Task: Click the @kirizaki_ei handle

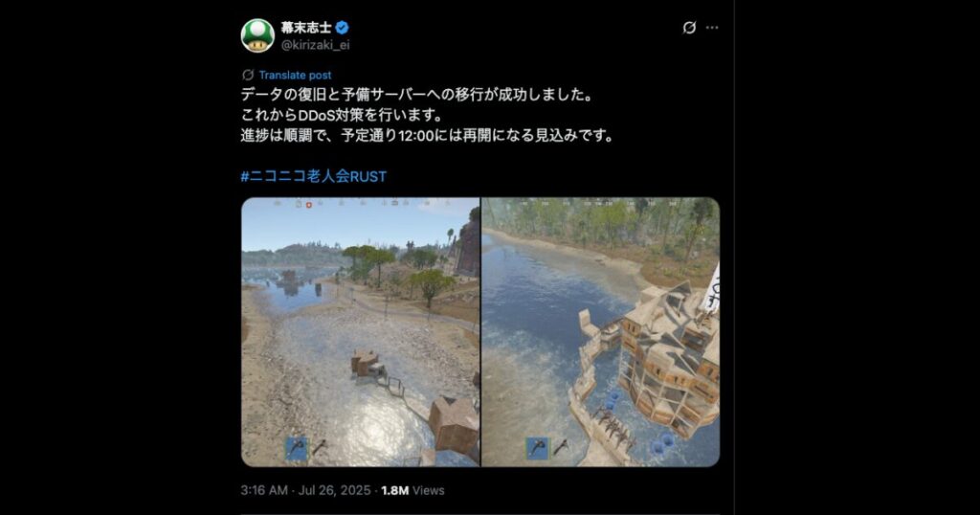Action: (315, 45)
